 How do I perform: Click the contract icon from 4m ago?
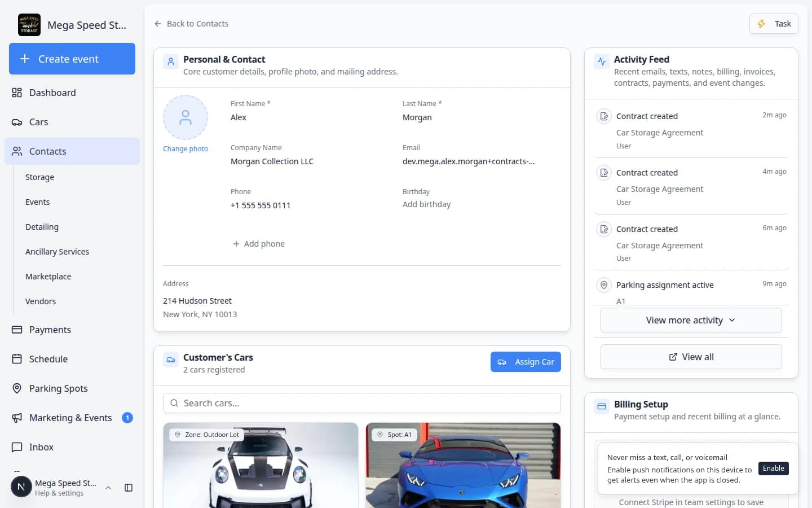pos(604,173)
